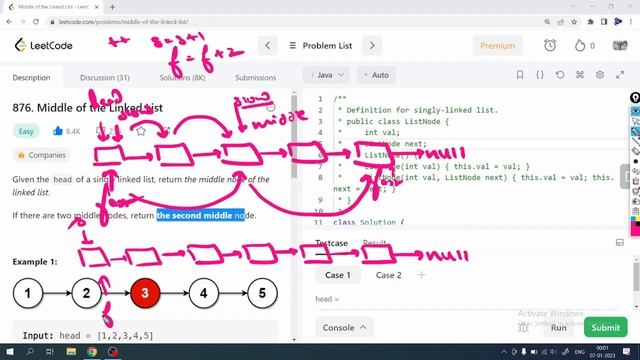Image resolution: width=640 pixels, height=360 pixels.
Task: Open the timer alarm clock icon
Action: tap(550, 45)
